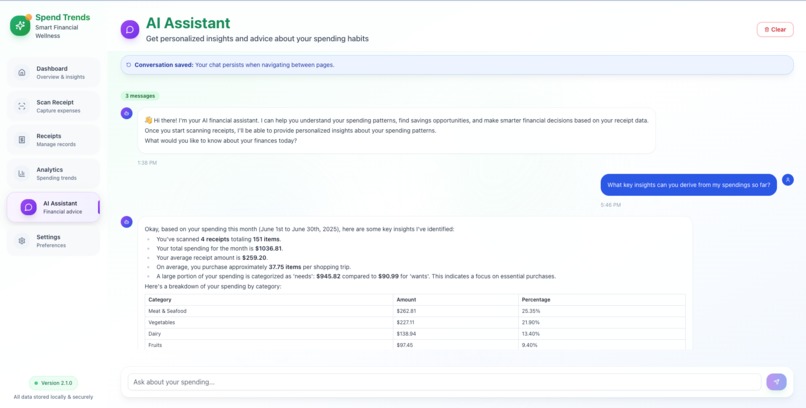Click the 37.75 items text
The image size is (806, 408).
coord(285,267)
